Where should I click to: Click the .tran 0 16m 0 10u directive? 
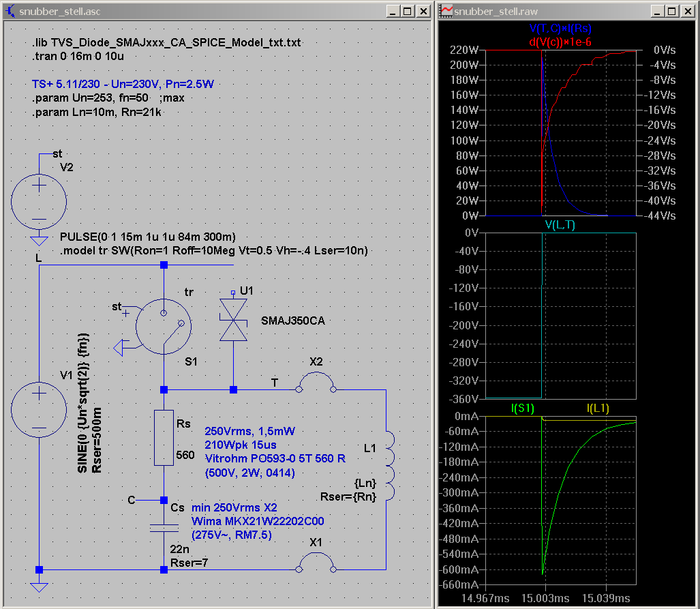[78, 57]
